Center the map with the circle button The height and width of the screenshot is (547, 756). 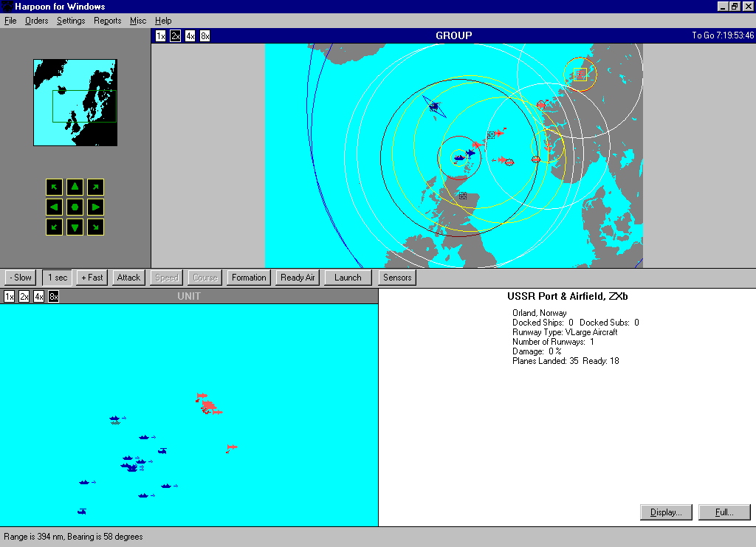[75, 207]
